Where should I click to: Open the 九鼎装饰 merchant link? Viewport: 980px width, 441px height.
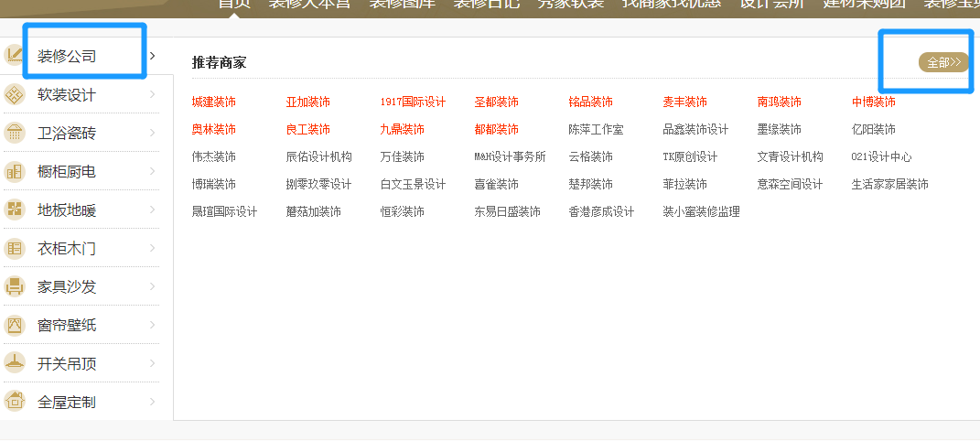pyautogui.click(x=402, y=129)
